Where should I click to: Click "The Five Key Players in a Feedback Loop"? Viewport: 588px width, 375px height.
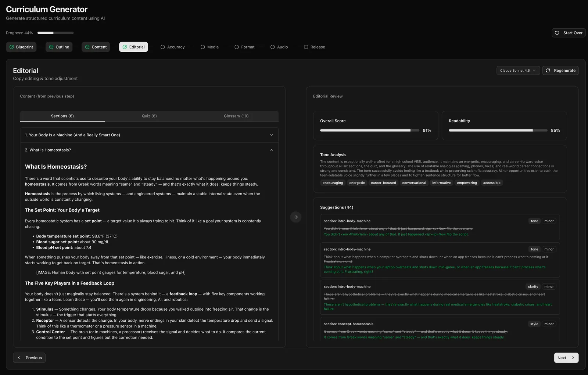click(x=69, y=283)
